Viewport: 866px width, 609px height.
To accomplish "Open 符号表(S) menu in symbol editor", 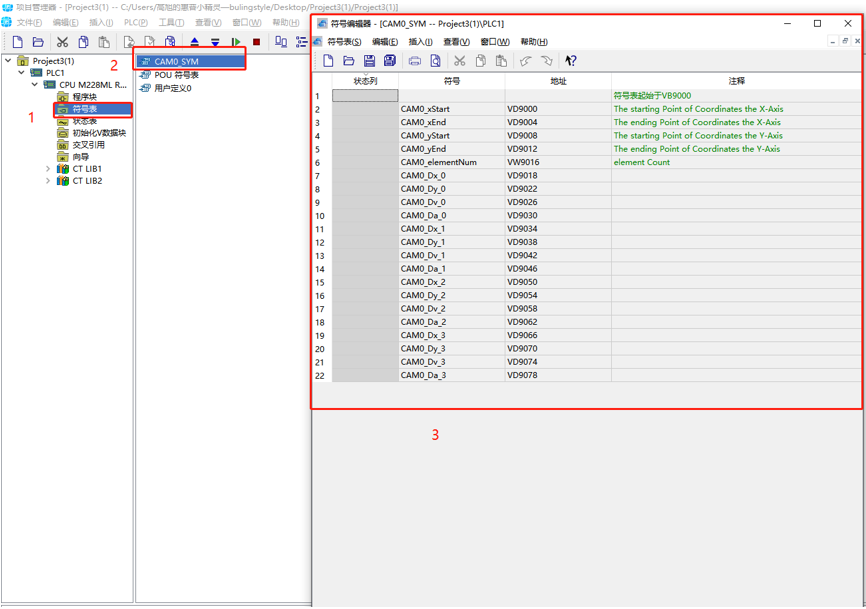I will [344, 42].
